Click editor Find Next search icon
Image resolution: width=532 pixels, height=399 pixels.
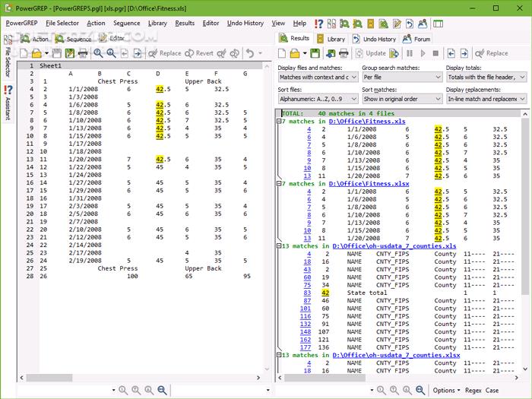click(111, 53)
